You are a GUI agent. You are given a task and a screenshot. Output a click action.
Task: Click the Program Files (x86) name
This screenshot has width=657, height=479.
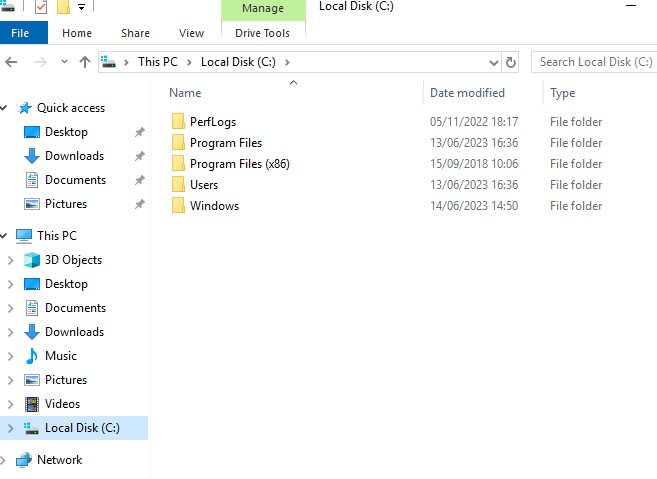pyautogui.click(x=240, y=164)
